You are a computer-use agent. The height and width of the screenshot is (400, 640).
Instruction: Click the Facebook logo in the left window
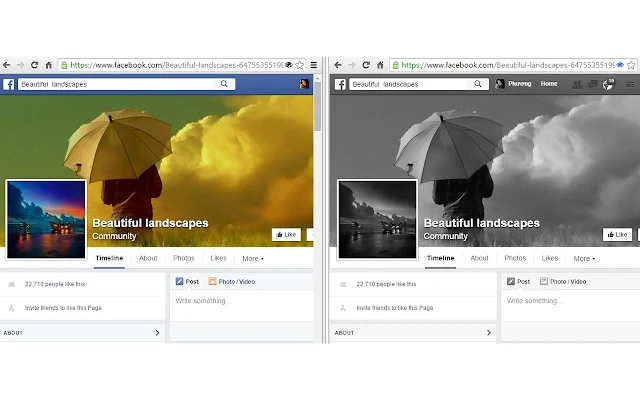pos(9,84)
